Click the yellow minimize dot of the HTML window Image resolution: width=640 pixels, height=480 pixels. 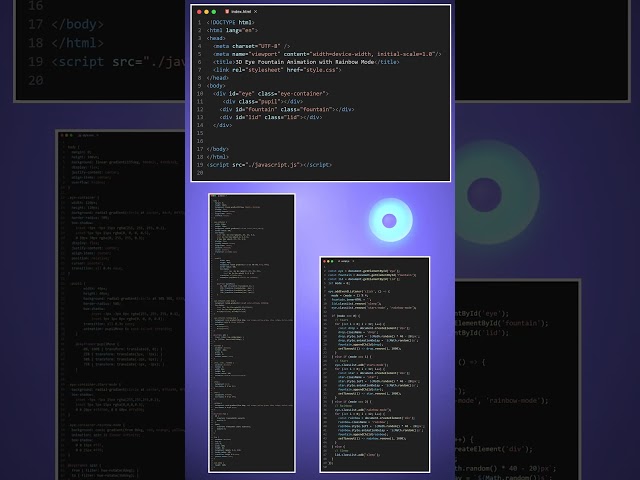[207, 12]
